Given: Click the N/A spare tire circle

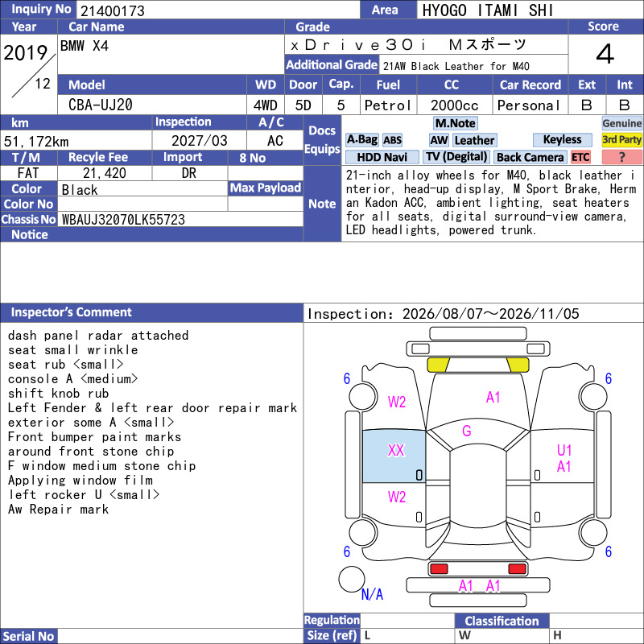Looking at the screenshot, I should point(352,579).
